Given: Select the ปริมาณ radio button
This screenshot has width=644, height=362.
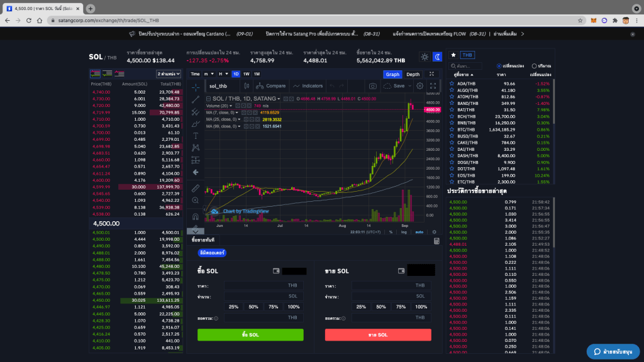Looking at the screenshot, I should coord(534,65).
